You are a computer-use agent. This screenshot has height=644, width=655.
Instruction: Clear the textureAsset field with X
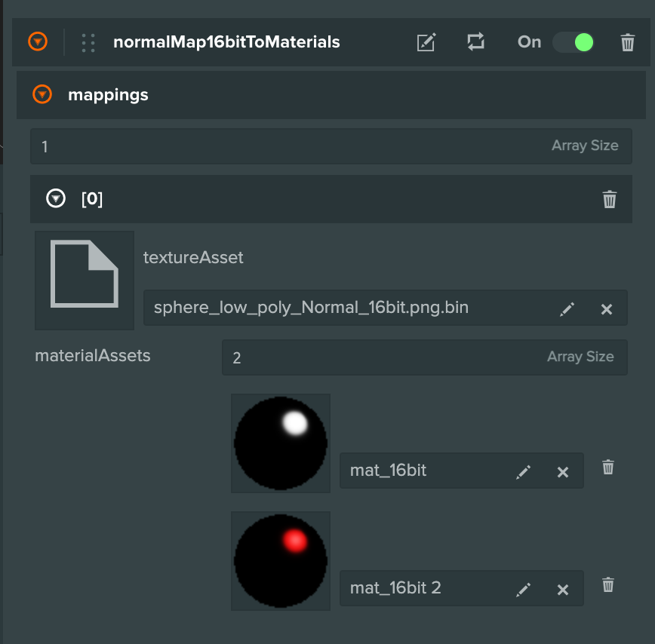click(x=606, y=308)
